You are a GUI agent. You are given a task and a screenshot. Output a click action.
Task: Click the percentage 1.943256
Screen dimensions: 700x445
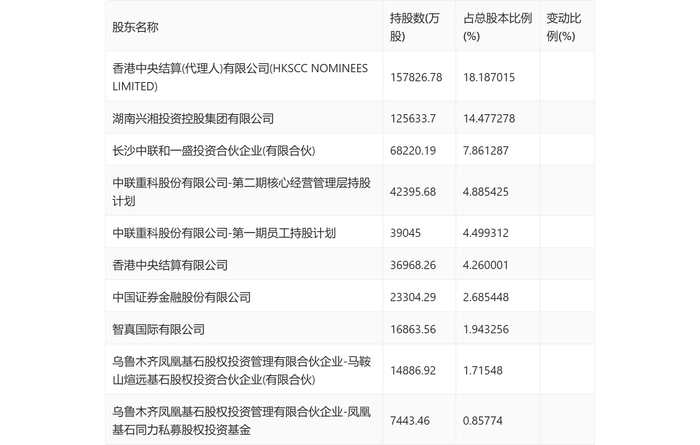(x=486, y=329)
